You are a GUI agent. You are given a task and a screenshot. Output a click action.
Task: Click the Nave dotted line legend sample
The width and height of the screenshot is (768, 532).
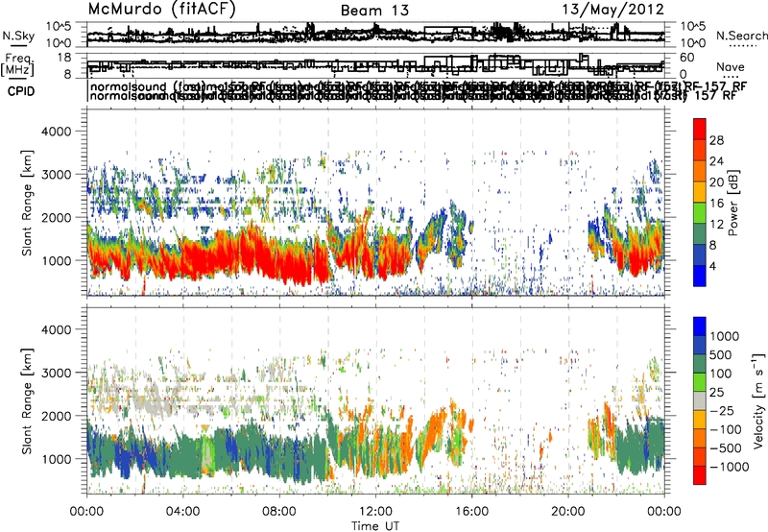click(731, 78)
